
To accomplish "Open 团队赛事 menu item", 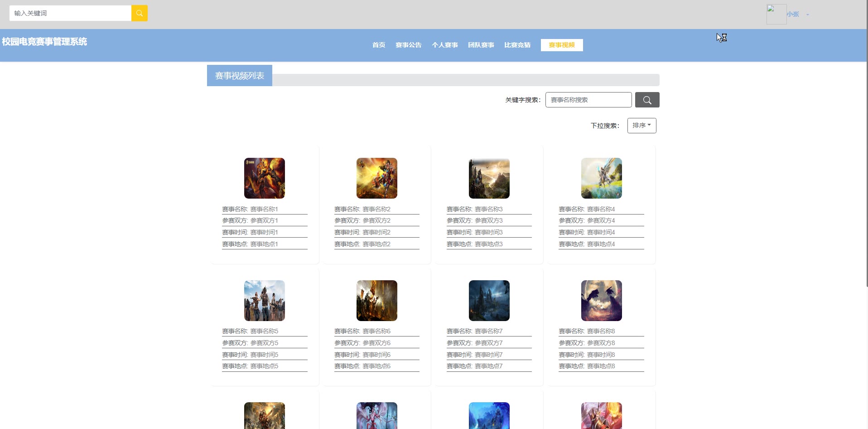I will coord(481,45).
